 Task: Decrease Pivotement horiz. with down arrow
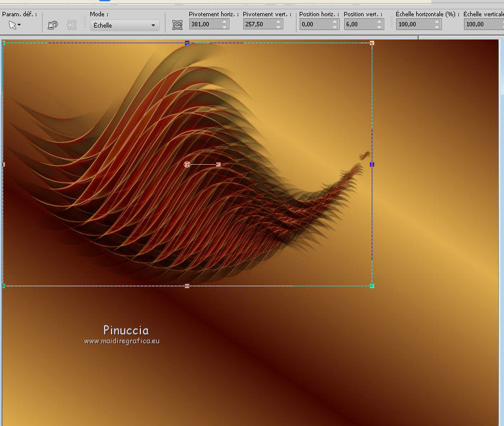[x=224, y=28]
